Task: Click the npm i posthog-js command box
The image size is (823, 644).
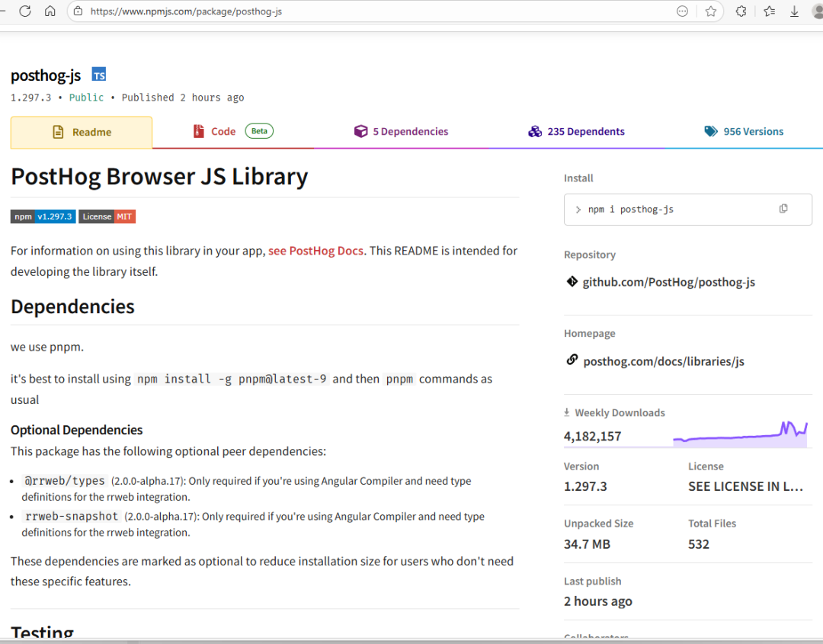Action: (687, 210)
